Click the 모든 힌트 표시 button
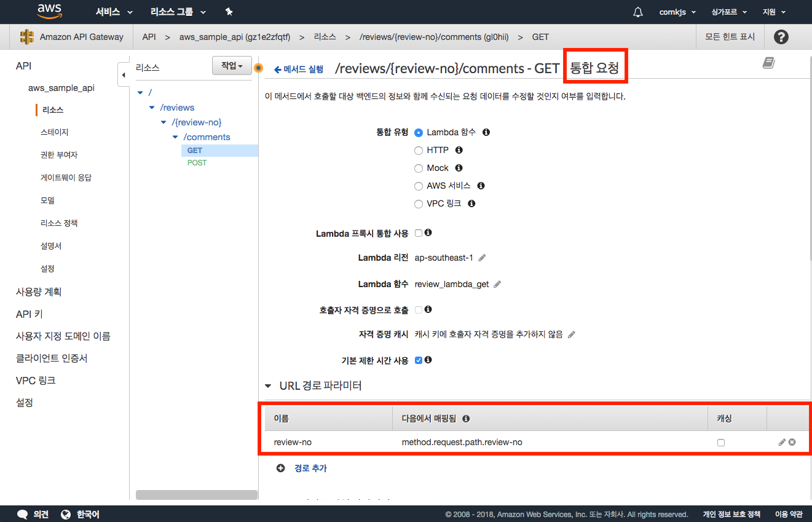812x522 pixels. [730, 37]
